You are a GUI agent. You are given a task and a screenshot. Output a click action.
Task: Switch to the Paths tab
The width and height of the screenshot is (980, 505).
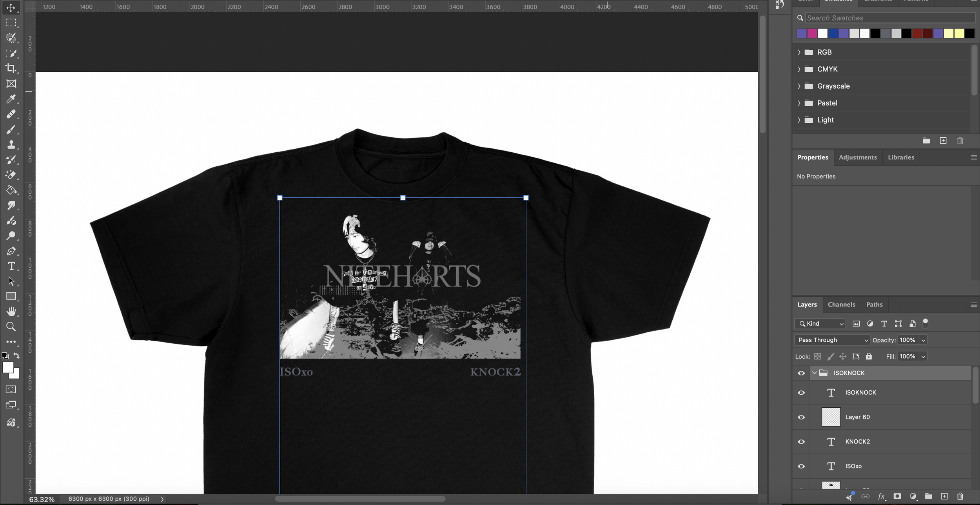874,304
